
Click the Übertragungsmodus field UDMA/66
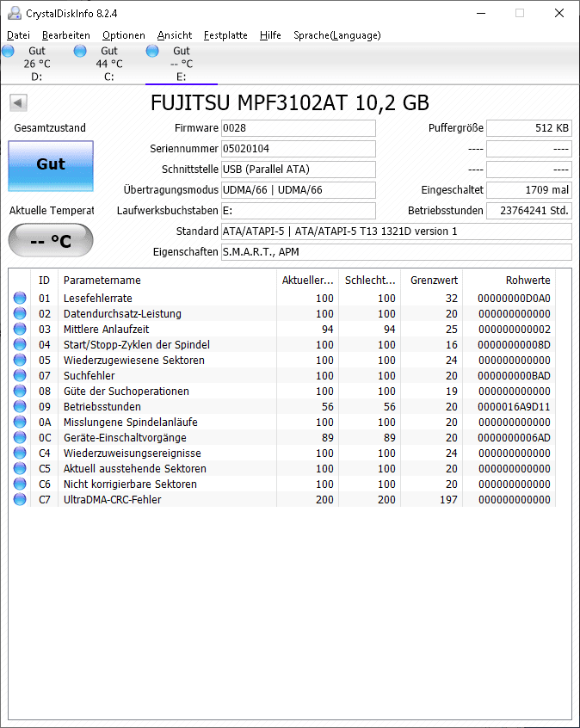coord(298,190)
